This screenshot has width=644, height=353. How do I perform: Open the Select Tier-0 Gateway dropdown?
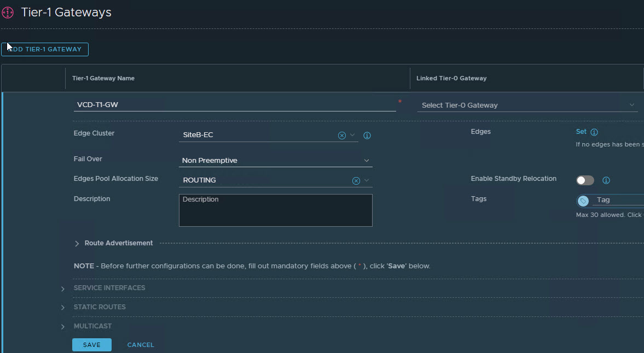tap(527, 105)
